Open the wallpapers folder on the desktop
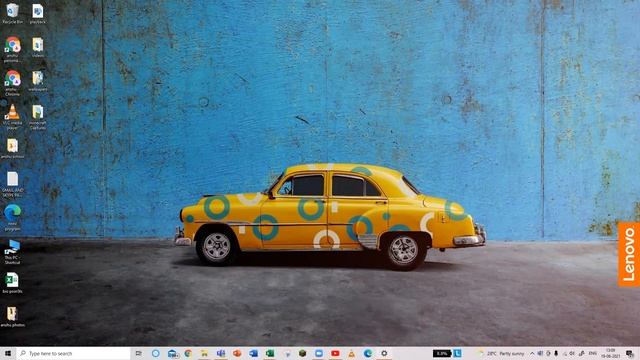The image size is (640, 360). pyautogui.click(x=38, y=80)
